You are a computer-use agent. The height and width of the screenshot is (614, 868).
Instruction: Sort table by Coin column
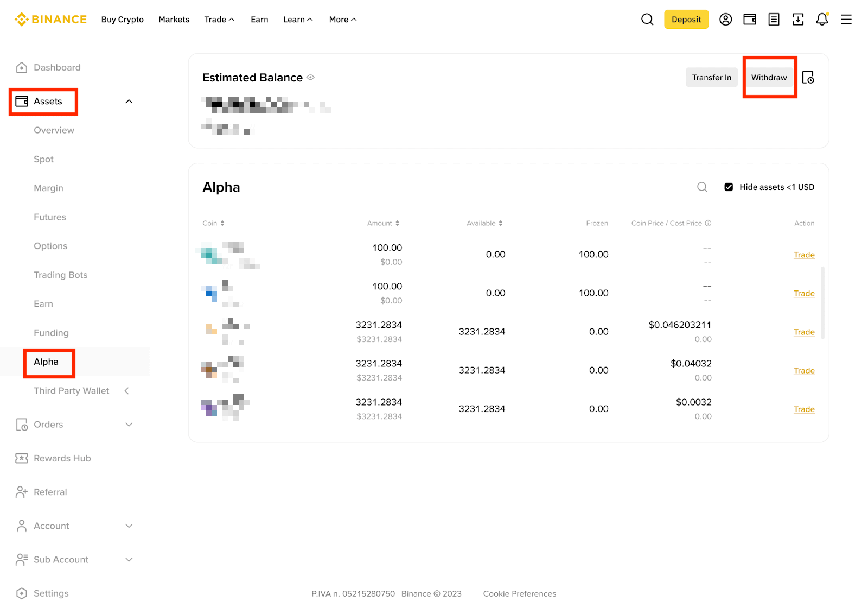point(213,223)
